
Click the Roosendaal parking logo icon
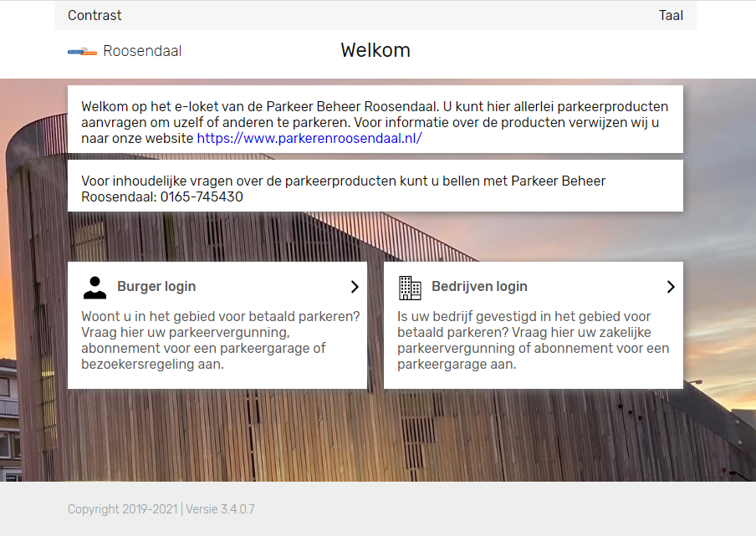click(83, 51)
